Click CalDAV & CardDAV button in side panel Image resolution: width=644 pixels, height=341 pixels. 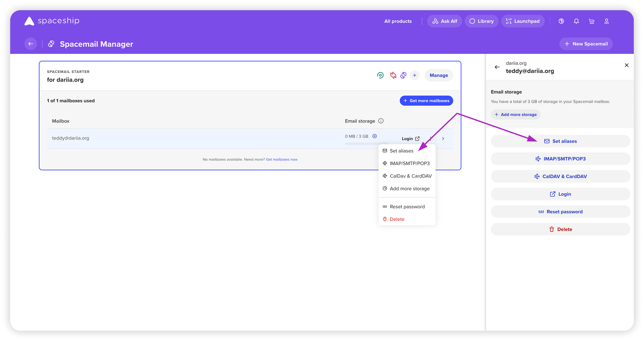coord(560,176)
